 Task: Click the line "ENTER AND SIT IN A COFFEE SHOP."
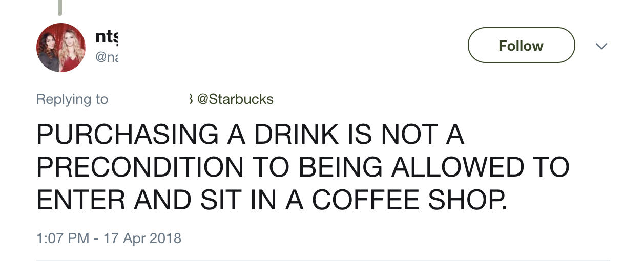tap(272, 200)
